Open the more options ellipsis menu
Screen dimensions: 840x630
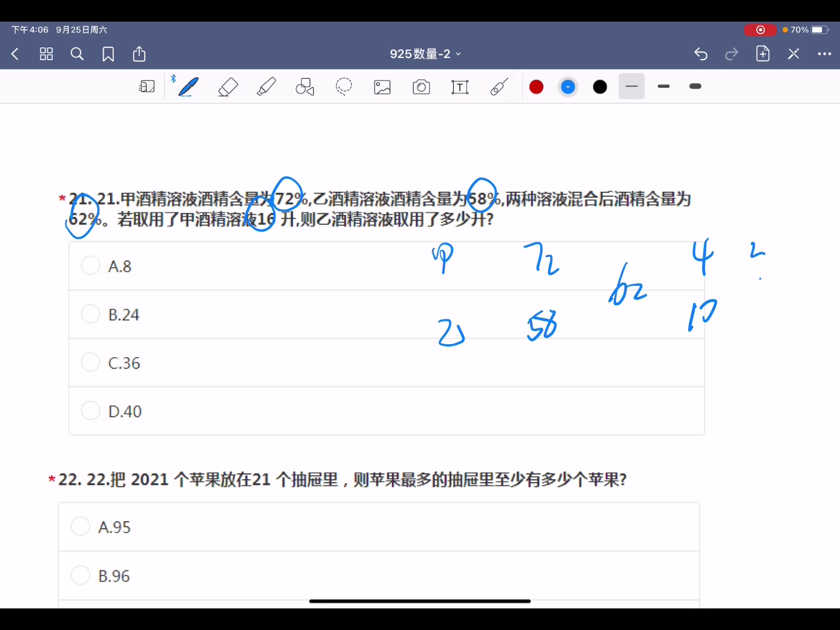point(824,54)
